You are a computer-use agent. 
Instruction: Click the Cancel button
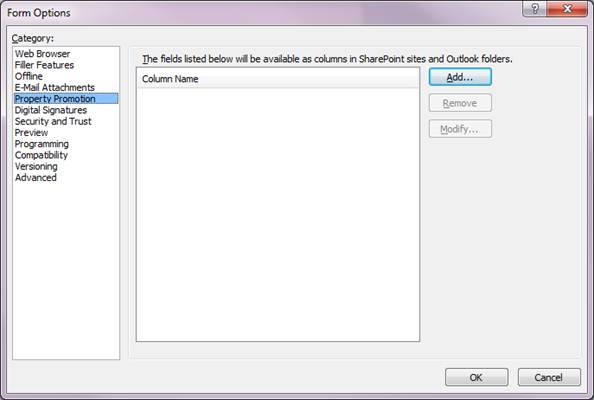point(549,377)
